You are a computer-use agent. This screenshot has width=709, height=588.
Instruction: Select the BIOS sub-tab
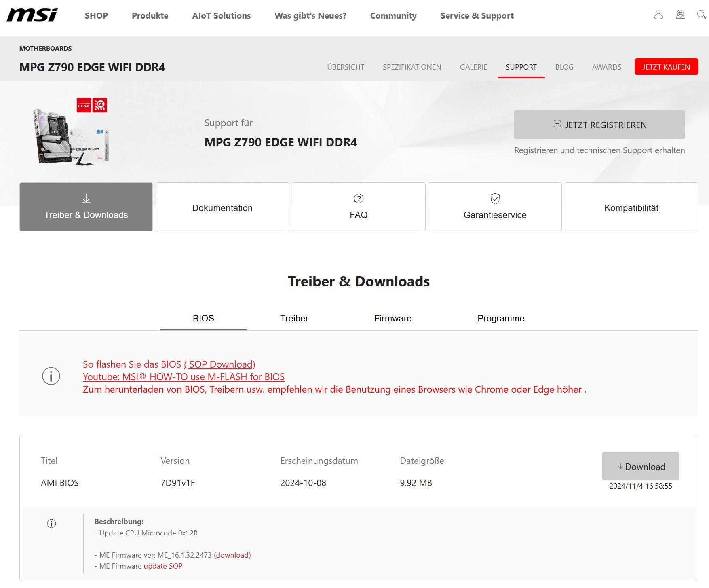tap(203, 319)
